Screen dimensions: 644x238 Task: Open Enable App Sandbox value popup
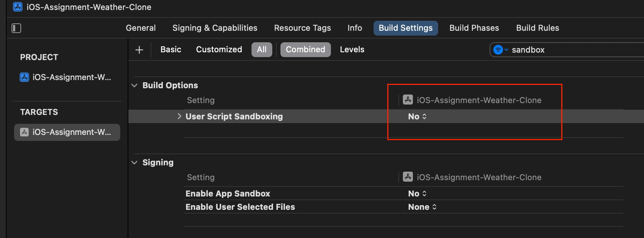[417, 194]
